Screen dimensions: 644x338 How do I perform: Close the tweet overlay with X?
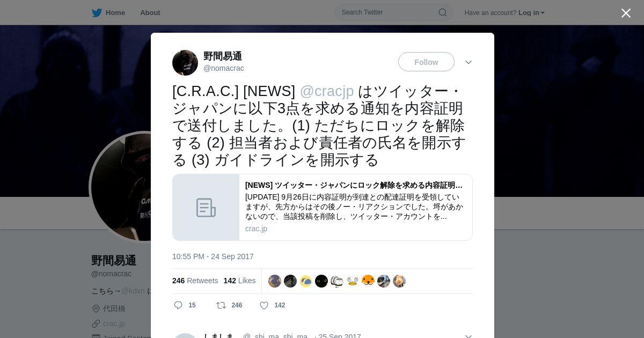(626, 13)
